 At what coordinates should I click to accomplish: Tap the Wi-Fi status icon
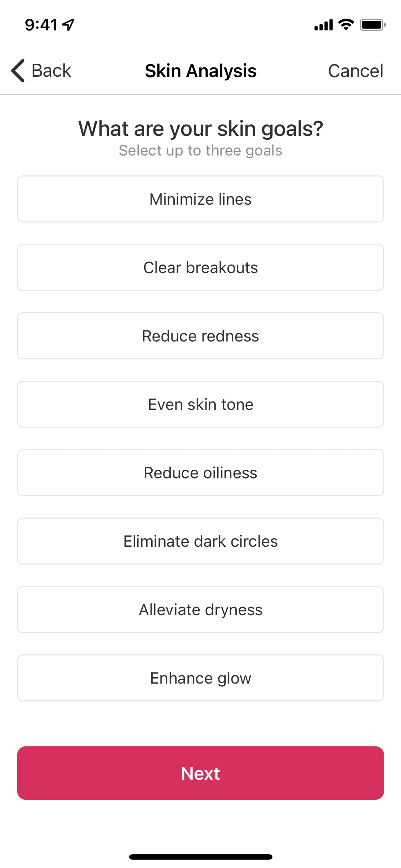coord(346,25)
